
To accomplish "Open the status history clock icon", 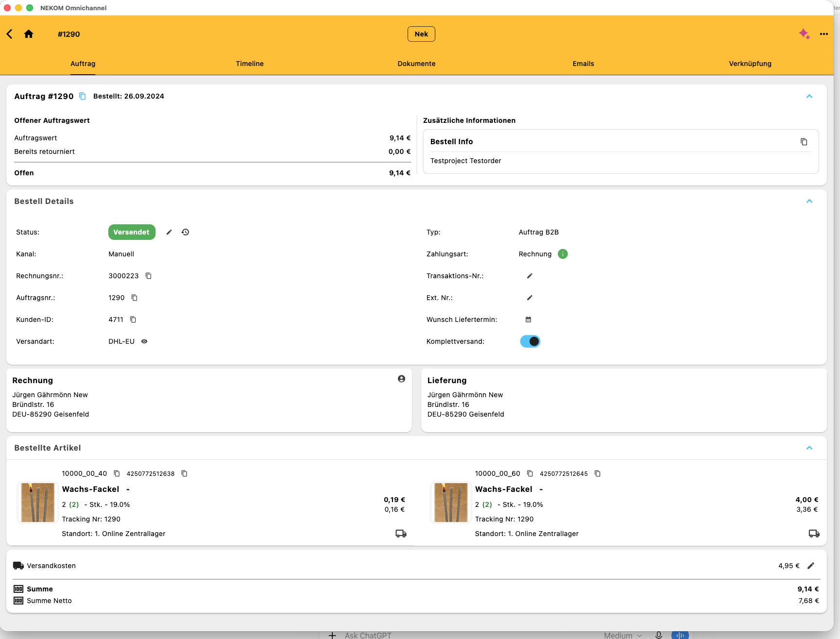I will [185, 232].
